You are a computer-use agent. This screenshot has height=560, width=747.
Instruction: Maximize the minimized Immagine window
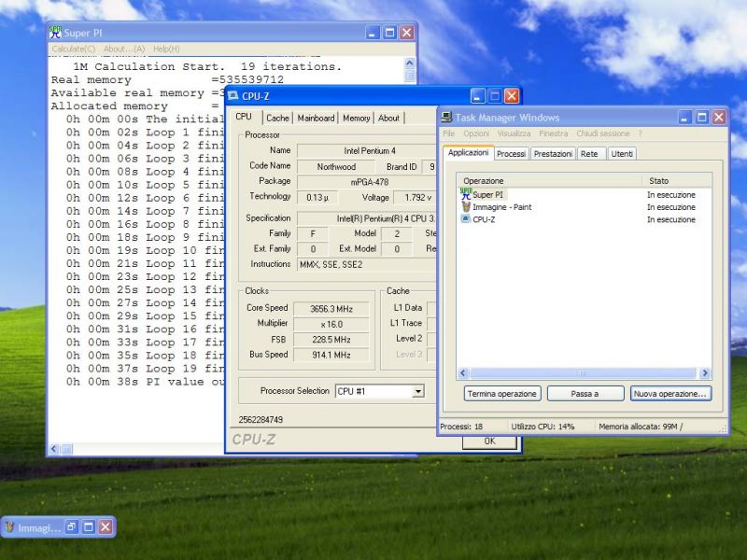click(89, 526)
